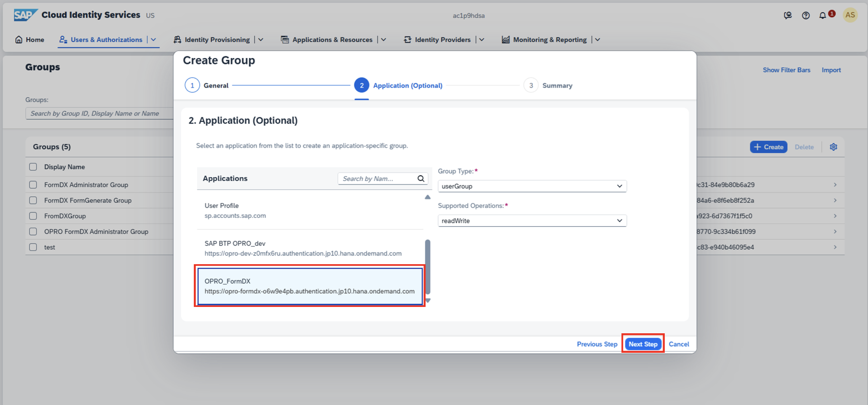The width and height of the screenshot is (868, 405).
Task: Open the help question mark icon
Action: pos(806,15)
